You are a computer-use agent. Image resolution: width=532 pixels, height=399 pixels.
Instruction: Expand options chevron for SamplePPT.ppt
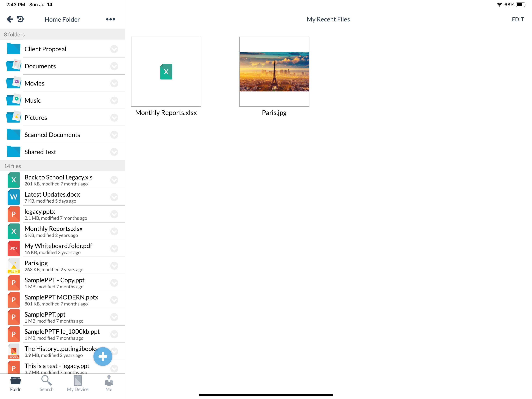(x=114, y=317)
